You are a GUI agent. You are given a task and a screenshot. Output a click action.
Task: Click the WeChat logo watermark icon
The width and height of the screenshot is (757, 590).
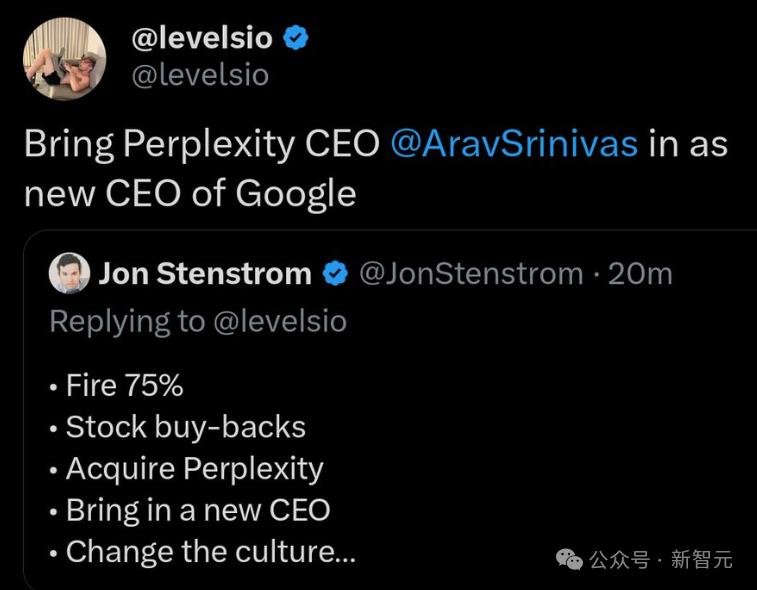tap(570, 559)
